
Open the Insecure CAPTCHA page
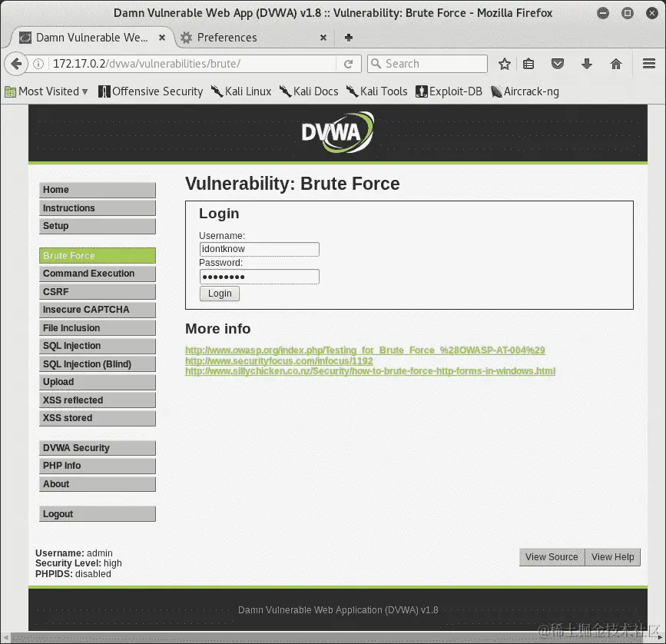tap(98, 310)
